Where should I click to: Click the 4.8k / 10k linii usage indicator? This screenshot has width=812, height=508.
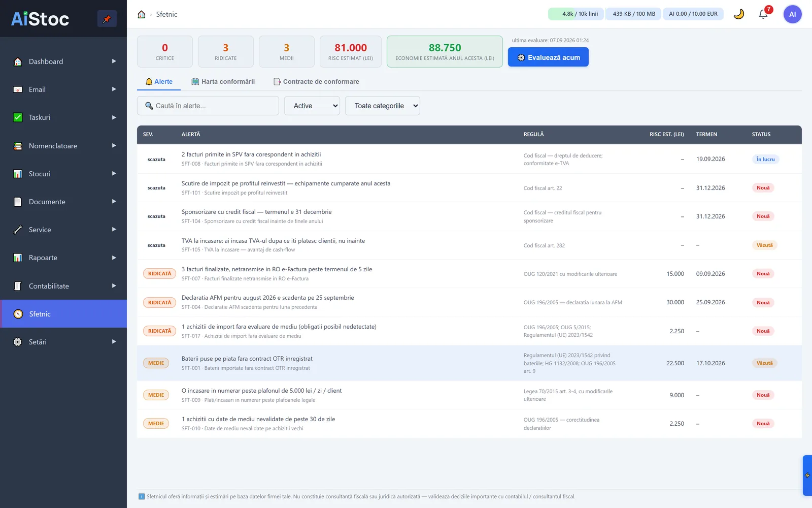(576, 14)
